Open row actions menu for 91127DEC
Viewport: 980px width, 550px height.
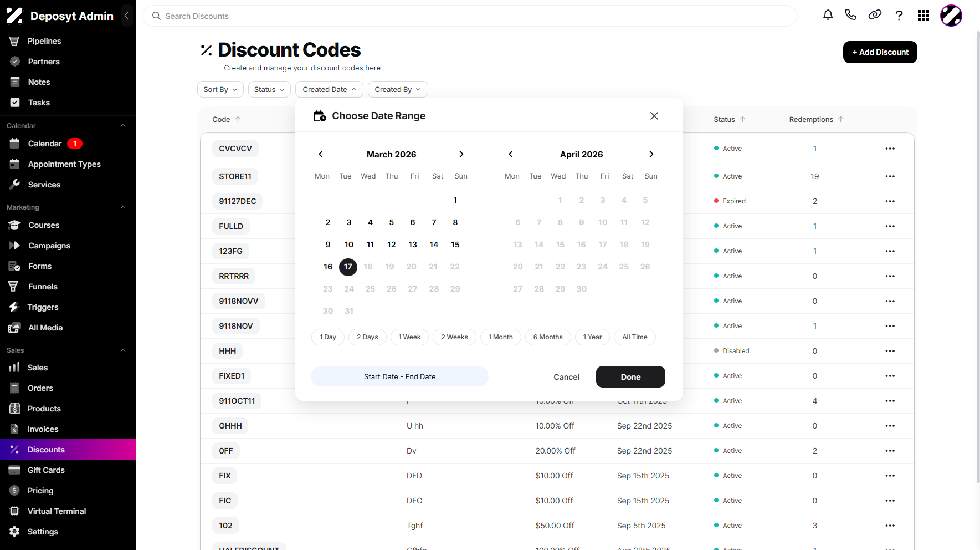click(x=890, y=201)
